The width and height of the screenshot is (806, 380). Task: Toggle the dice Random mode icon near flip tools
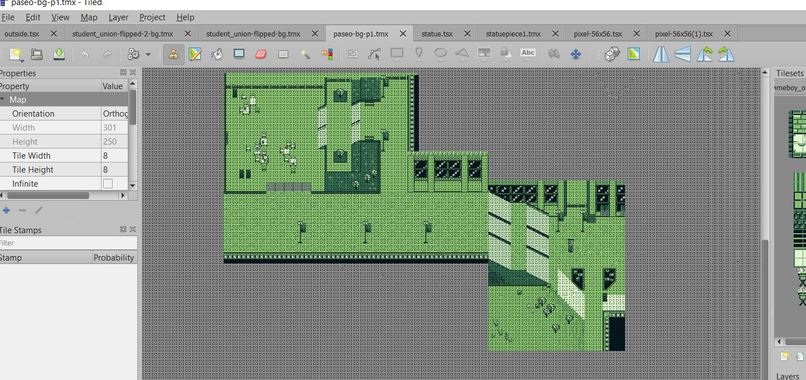(x=611, y=54)
